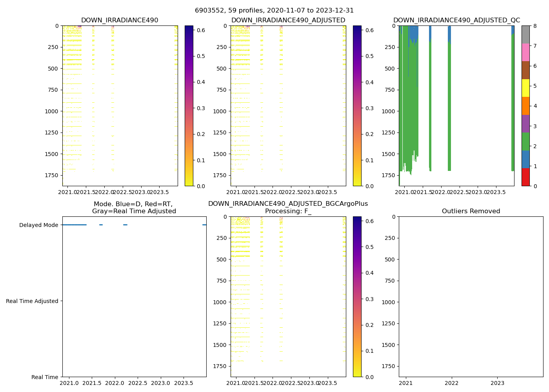Click the DOWN_IRRADIANCE490_ADJUSTED_BGCArgoPlus plot title

pos(288,204)
